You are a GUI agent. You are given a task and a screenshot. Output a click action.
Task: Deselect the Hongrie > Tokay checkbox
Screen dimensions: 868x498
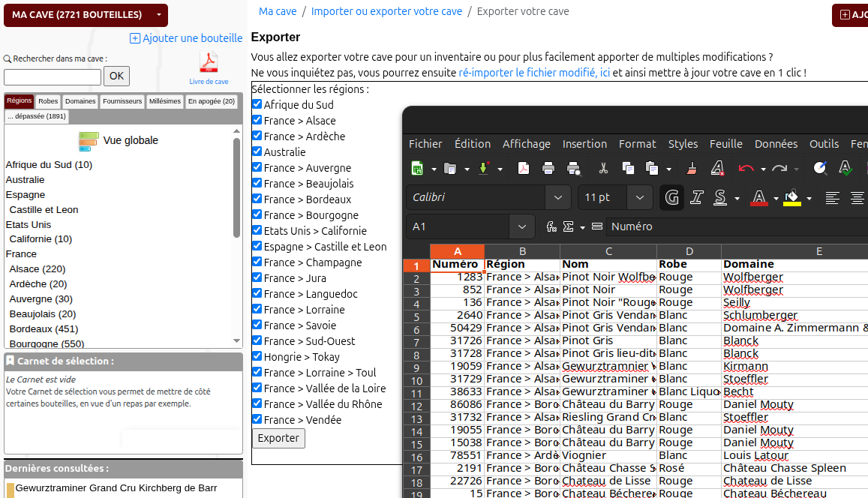point(257,357)
